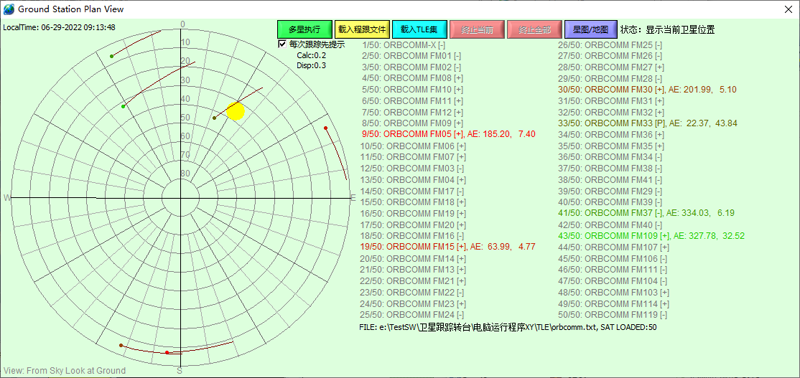Close the Ground Station Plan View window
Screen dimensions: 800x378
point(788,9)
